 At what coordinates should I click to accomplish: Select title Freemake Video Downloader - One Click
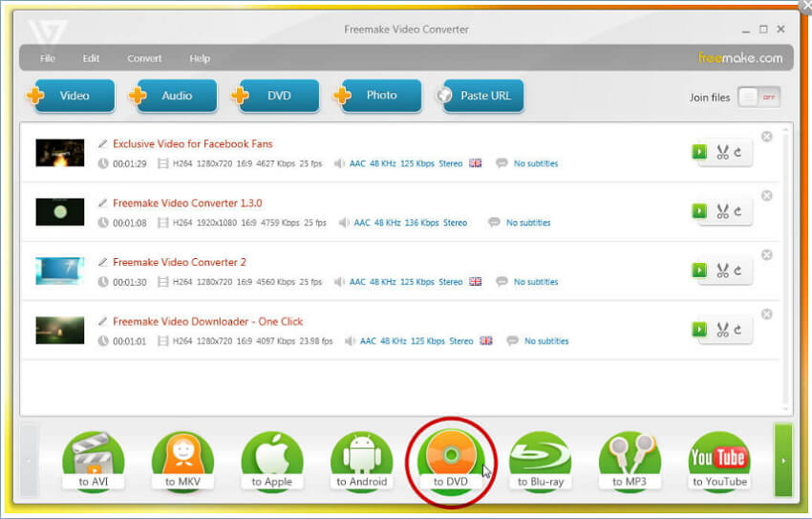[207, 322]
